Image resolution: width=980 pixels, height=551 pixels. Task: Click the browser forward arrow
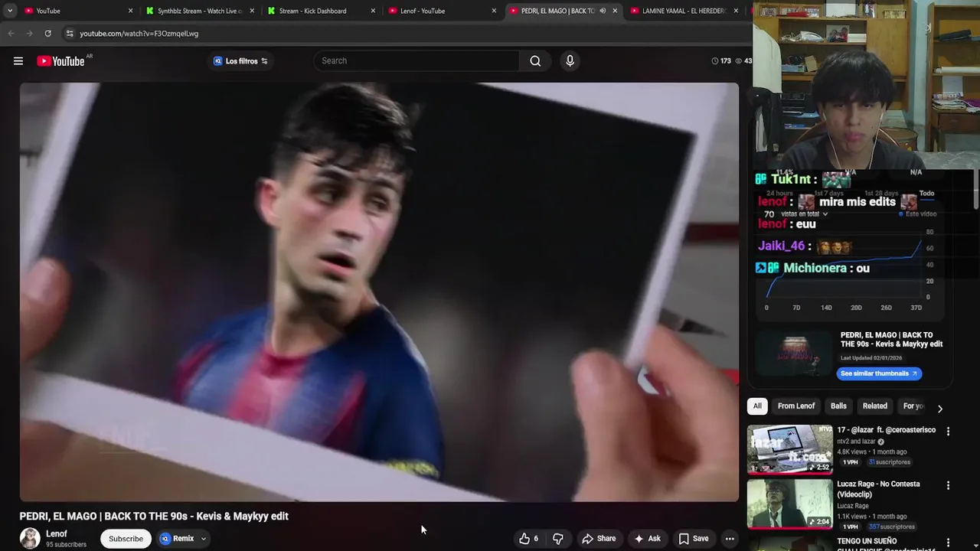point(29,34)
